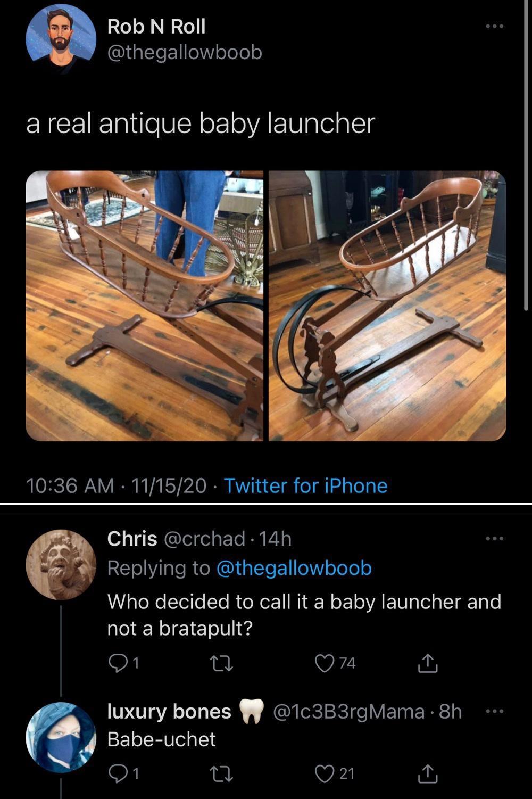The height and width of the screenshot is (799, 532).
Task: Open the right baby cradle photo
Action: tap(387, 306)
